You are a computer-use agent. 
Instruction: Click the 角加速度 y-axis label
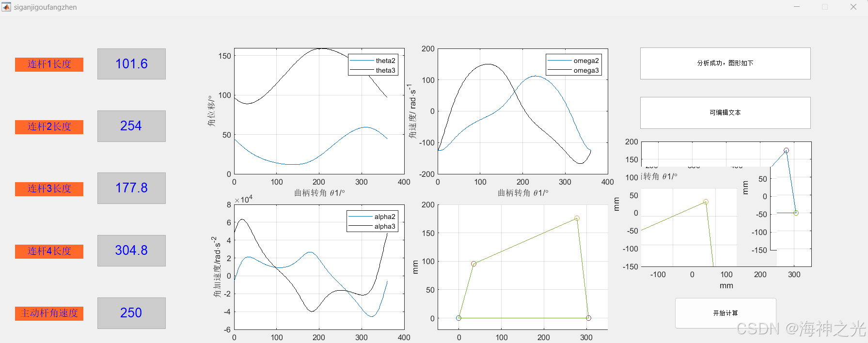click(x=217, y=267)
